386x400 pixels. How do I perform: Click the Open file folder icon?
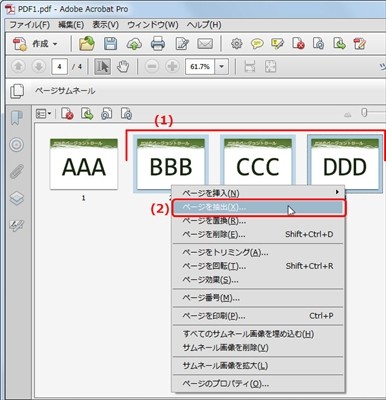87,44
